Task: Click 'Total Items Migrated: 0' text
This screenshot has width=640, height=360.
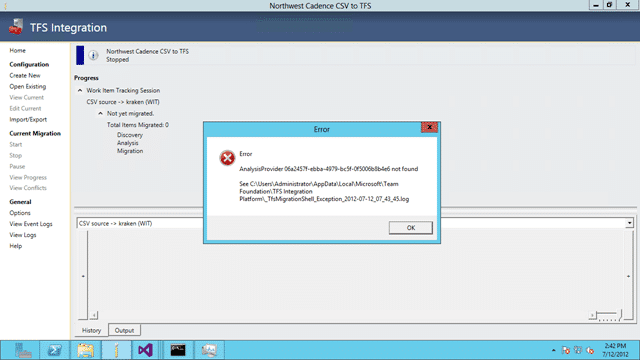Action: tap(138, 125)
